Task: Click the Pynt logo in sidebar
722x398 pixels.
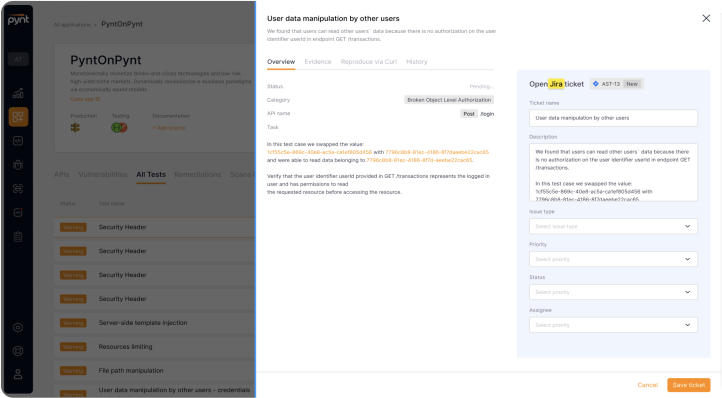Action: pyautogui.click(x=18, y=19)
